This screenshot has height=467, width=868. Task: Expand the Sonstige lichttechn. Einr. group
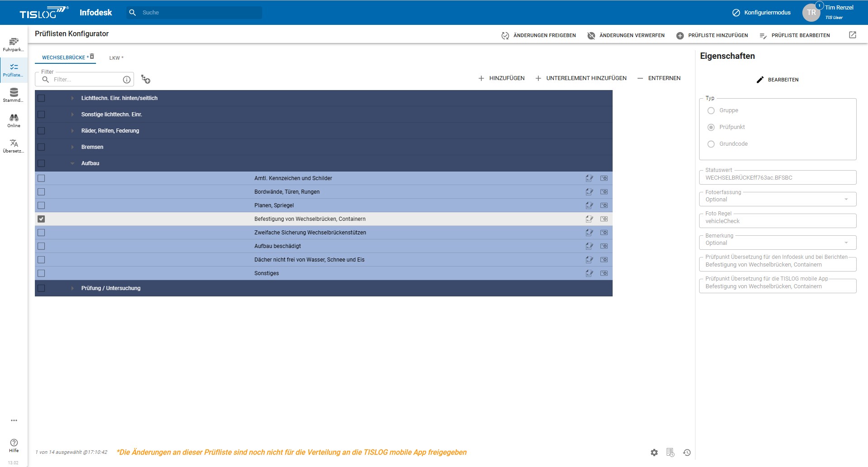(72, 114)
